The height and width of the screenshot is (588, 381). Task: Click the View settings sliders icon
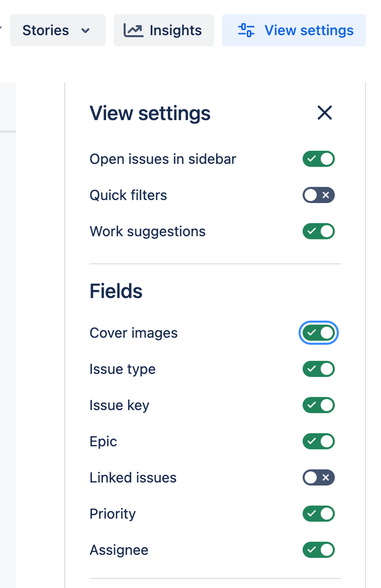coord(246,31)
